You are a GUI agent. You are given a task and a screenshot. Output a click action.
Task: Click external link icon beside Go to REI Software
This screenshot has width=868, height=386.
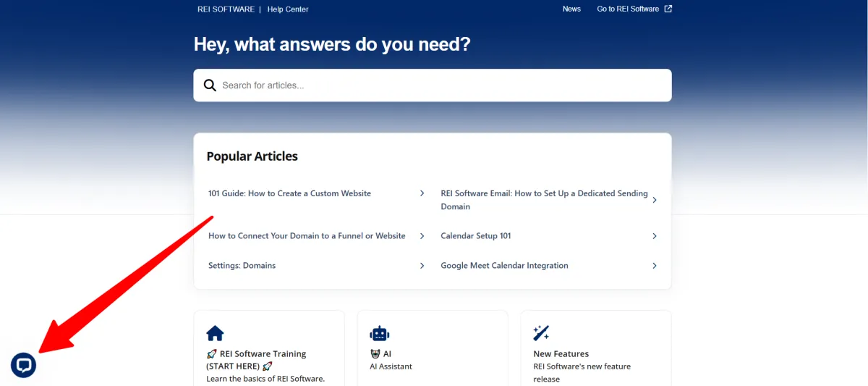click(668, 9)
